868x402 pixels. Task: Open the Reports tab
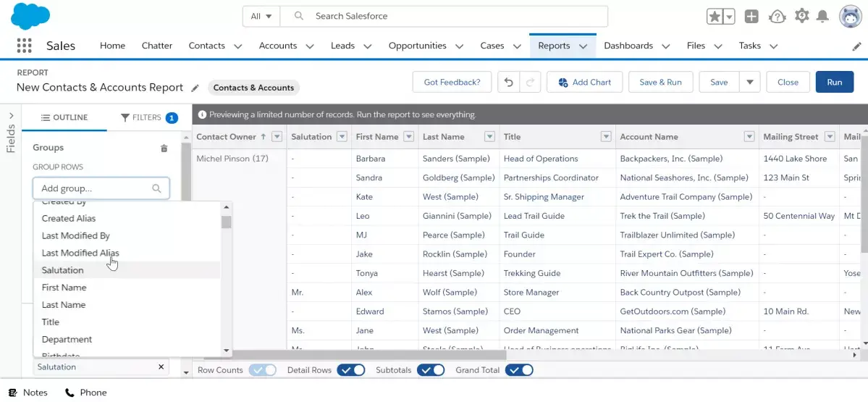pyautogui.click(x=554, y=46)
